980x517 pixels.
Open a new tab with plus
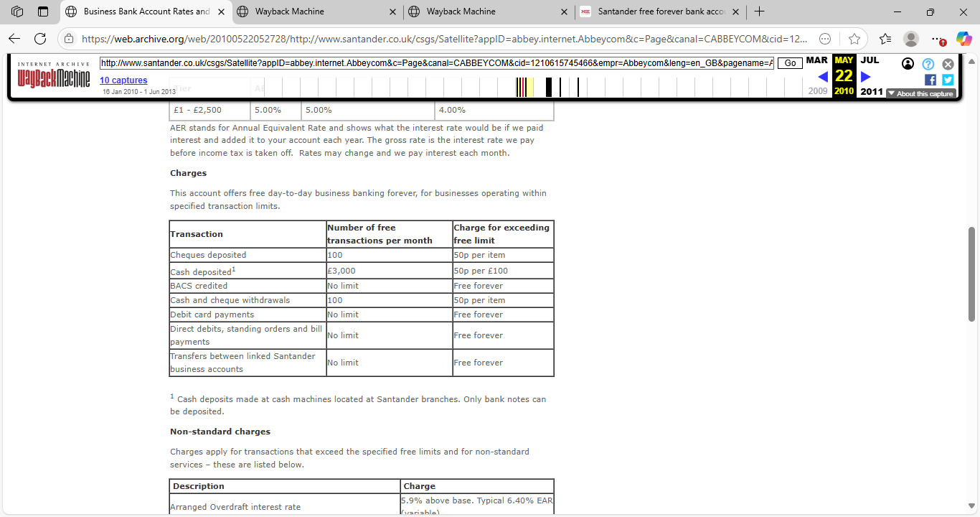click(x=759, y=11)
